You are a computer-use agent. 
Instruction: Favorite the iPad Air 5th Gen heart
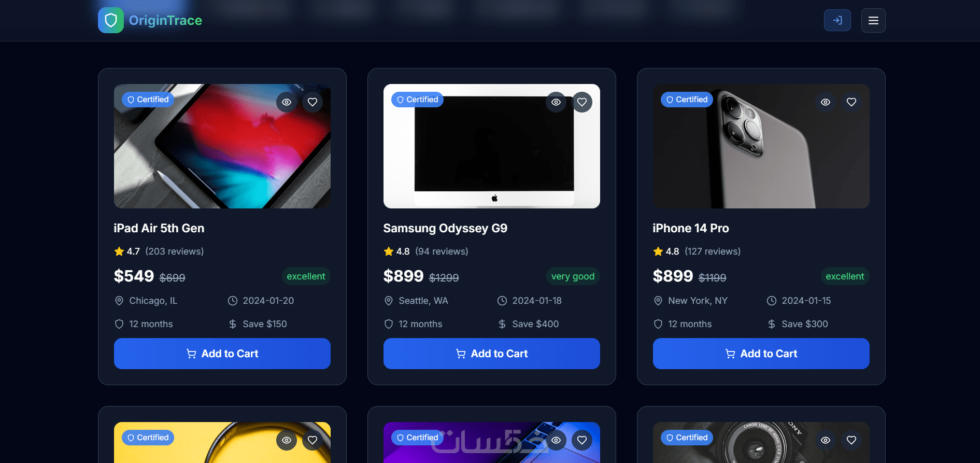click(313, 102)
